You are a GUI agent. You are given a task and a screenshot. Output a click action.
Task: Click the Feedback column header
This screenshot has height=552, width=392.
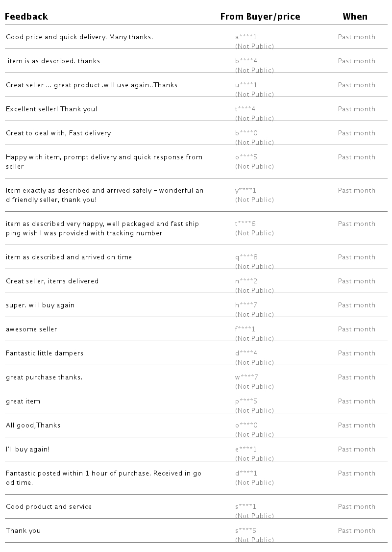(26, 17)
